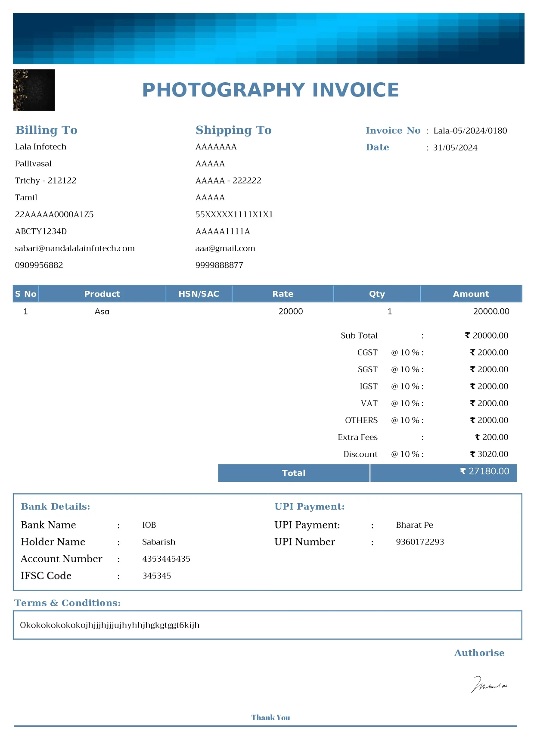Click the HSN/SAC column header

[199, 294]
